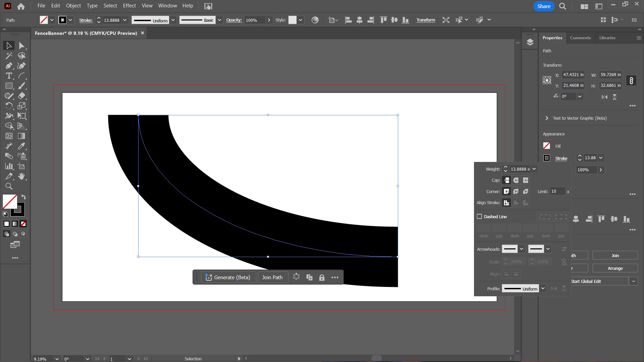
Task: Open the Effect menu
Action: coord(129,6)
